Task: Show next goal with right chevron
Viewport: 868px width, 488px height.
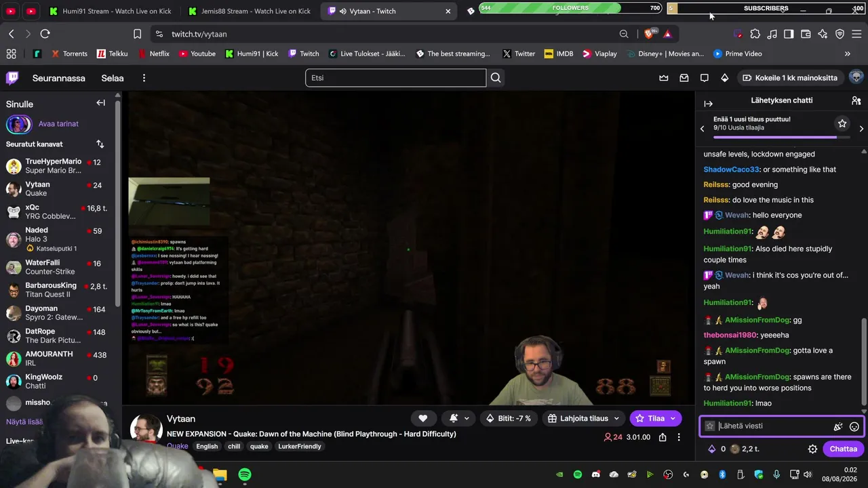Action: coord(861,128)
